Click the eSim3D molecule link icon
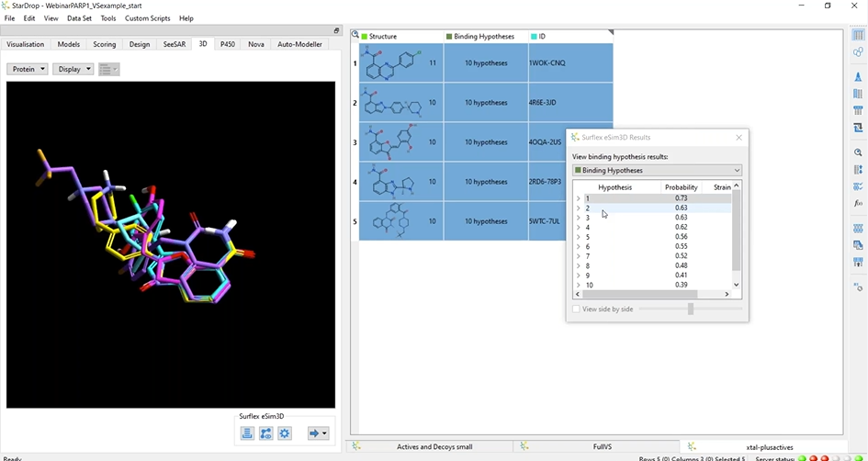This screenshot has width=868, height=461. click(x=266, y=433)
